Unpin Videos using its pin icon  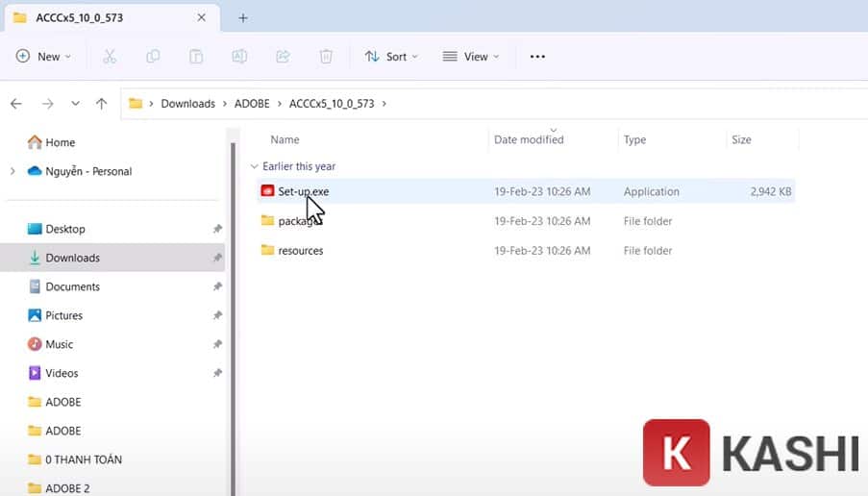(x=217, y=373)
